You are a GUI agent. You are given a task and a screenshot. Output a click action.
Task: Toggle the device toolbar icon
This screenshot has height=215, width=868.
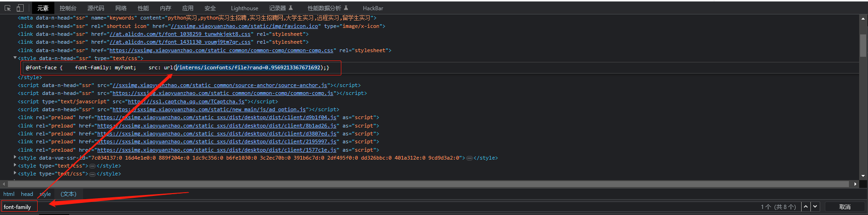[20, 8]
